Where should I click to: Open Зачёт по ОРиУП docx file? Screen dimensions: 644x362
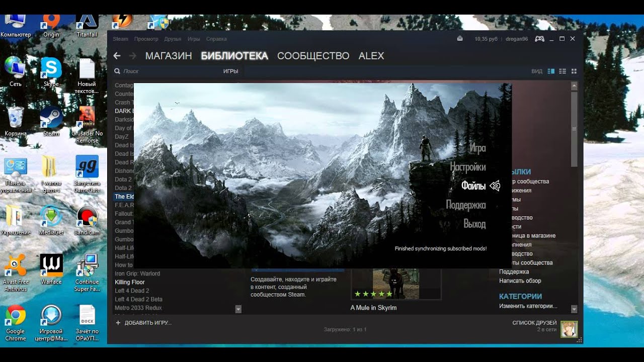(x=87, y=322)
